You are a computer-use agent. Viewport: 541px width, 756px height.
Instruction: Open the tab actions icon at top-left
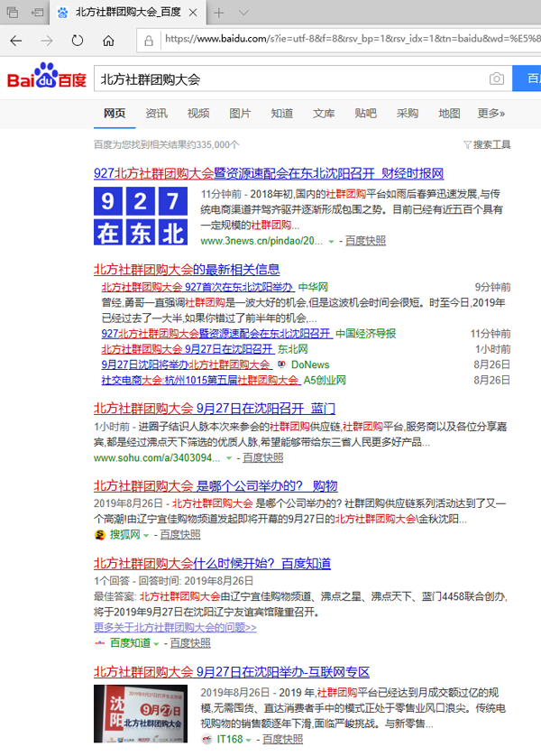(13, 13)
